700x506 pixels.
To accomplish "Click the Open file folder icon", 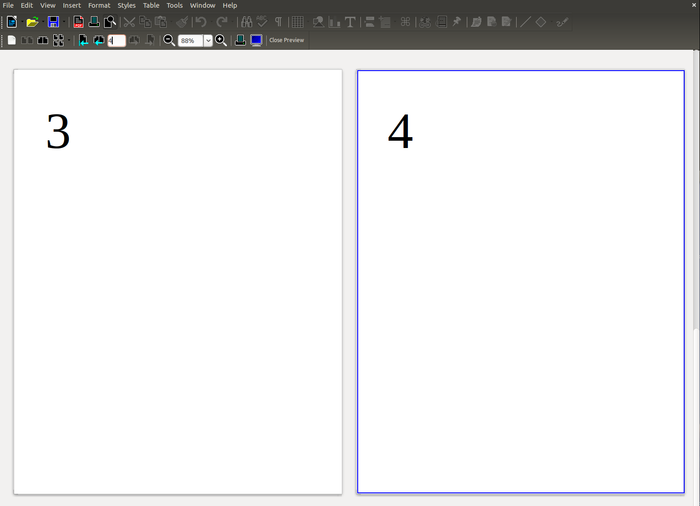I will 32,22.
